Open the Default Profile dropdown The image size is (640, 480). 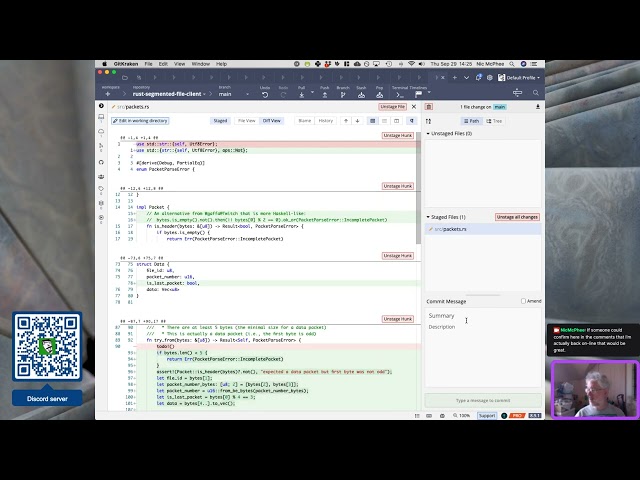[x=519, y=78]
